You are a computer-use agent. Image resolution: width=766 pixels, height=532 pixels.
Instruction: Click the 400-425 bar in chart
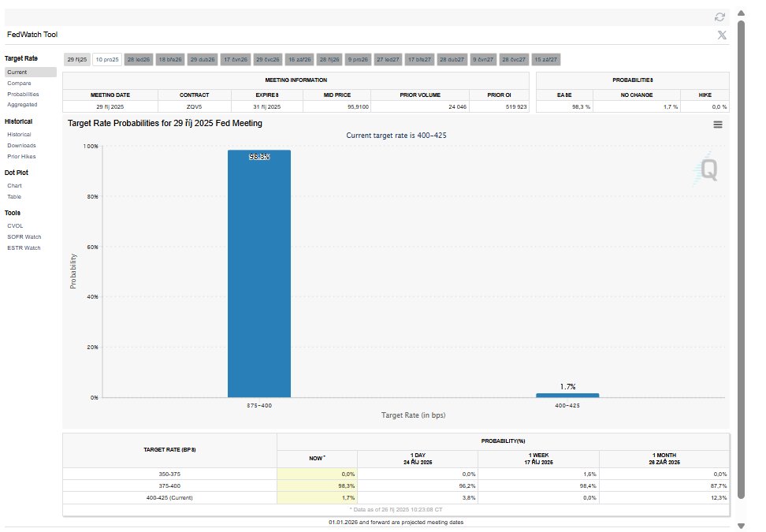click(567, 395)
